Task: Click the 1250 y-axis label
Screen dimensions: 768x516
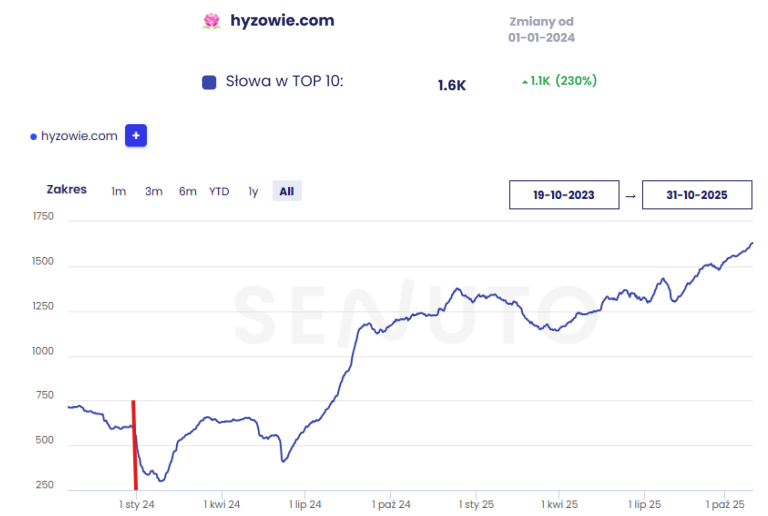Action: coord(43,306)
